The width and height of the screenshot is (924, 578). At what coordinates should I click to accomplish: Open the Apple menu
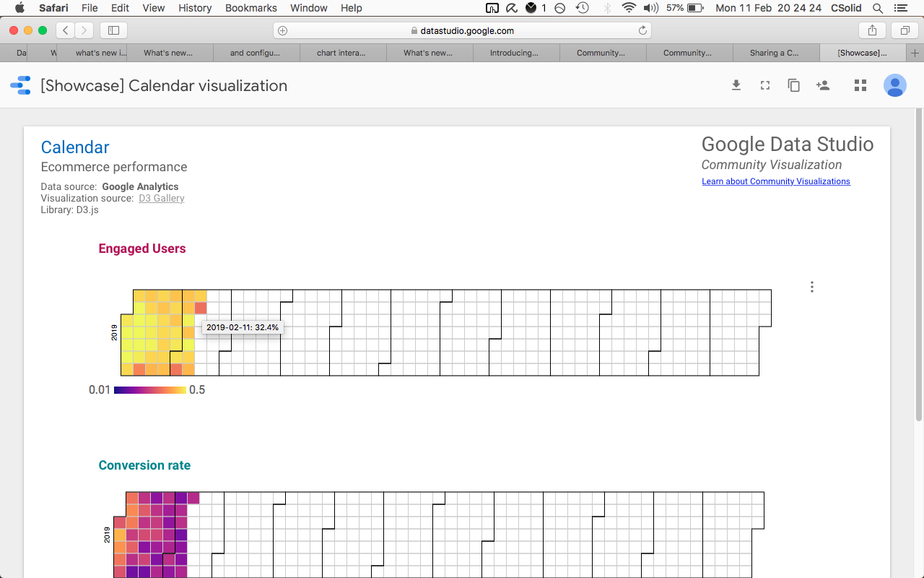pos(19,8)
